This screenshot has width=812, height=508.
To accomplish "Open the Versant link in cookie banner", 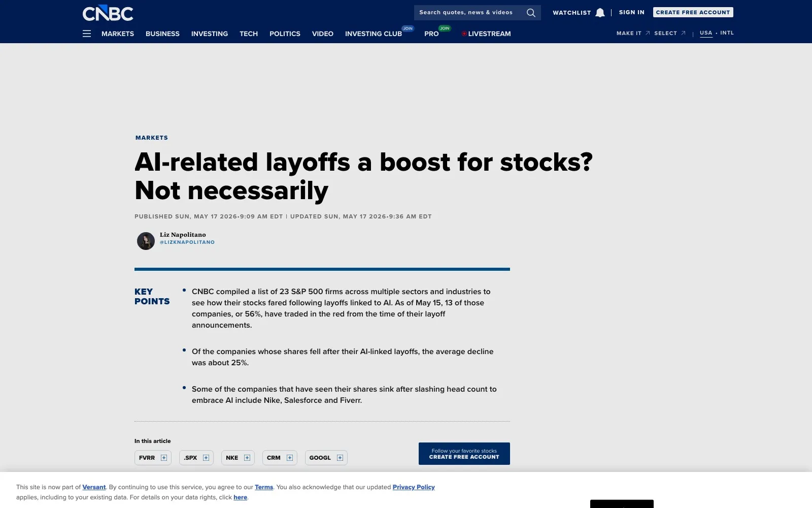I will pos(94,487).
